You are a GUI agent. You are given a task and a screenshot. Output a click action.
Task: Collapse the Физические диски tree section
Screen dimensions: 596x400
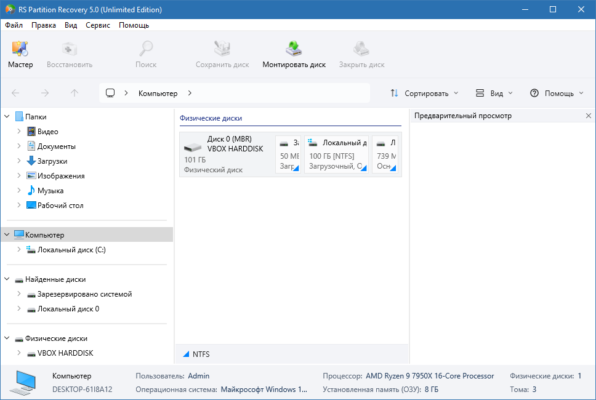[x=7, y=338]
